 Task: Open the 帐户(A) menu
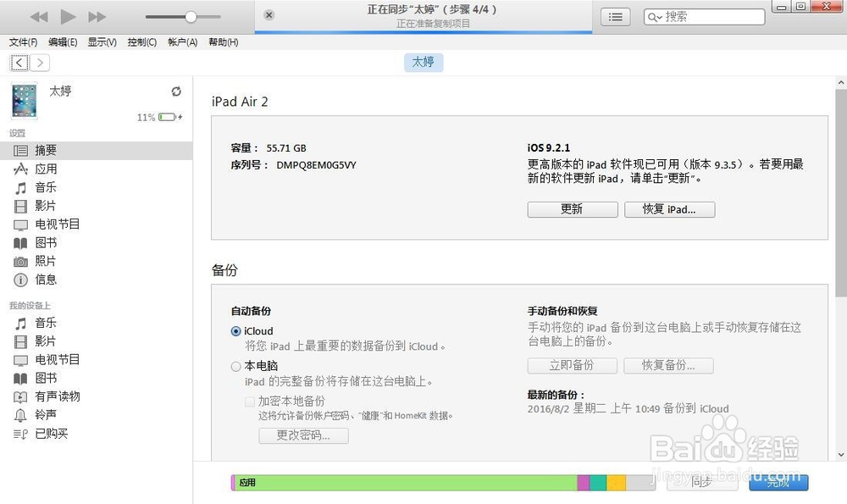(183, 42)
